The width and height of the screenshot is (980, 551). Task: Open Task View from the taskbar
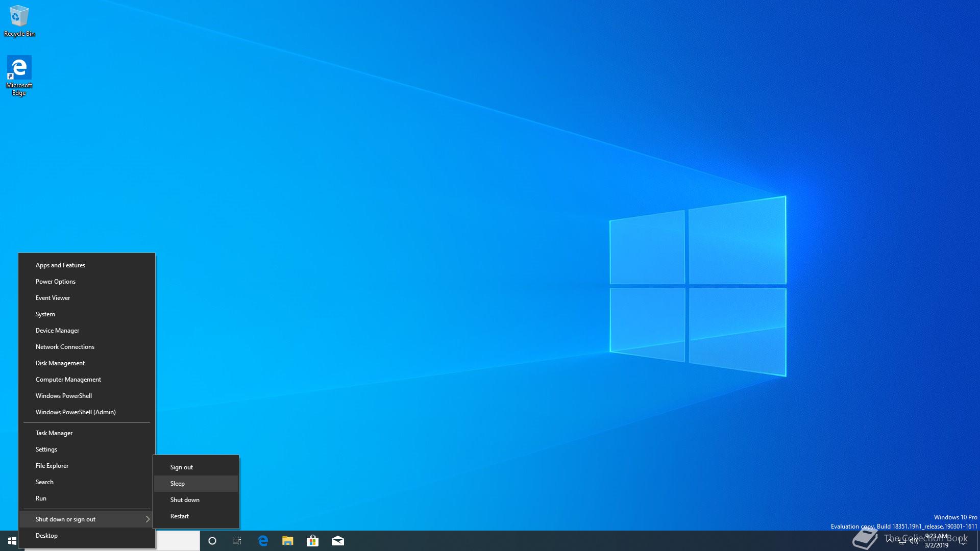point(237,541)
